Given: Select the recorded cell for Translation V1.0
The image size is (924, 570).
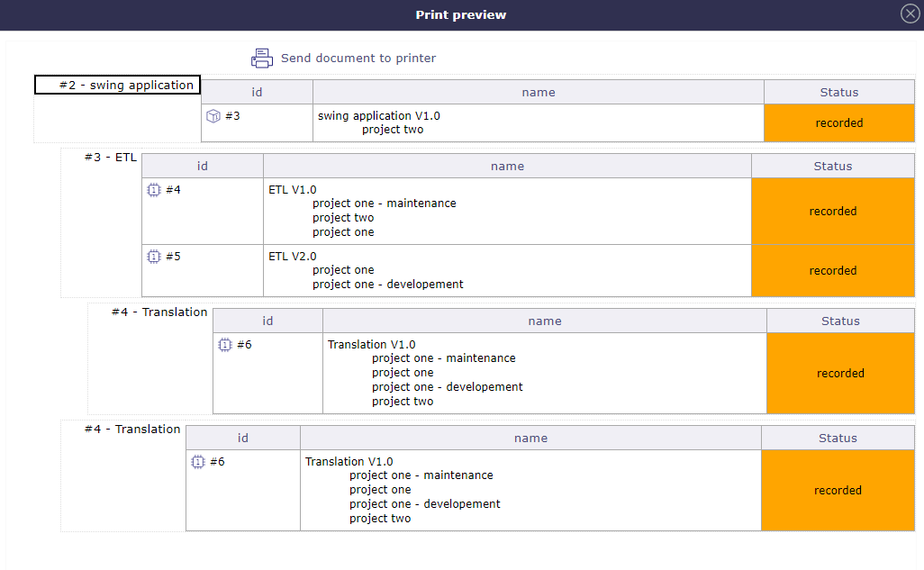Looking at the screenshot, I should [840, 373].
